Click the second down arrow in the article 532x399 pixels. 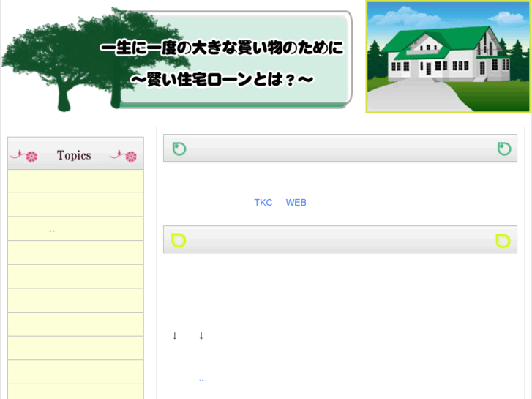201,336
